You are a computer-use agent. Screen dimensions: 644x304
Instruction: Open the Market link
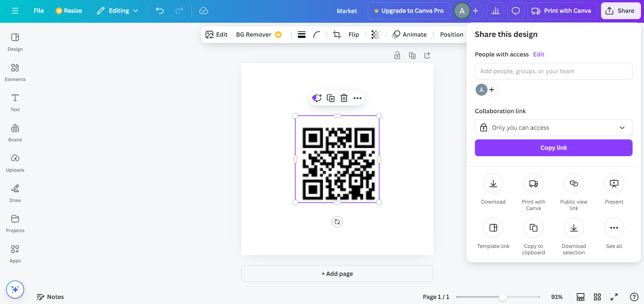(x=347, y=11)
